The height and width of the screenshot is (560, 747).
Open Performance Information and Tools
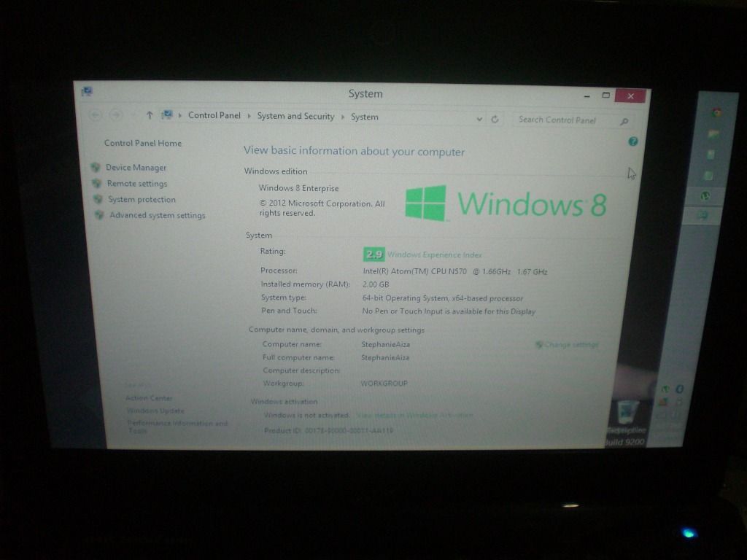click(x=177, y=427)
